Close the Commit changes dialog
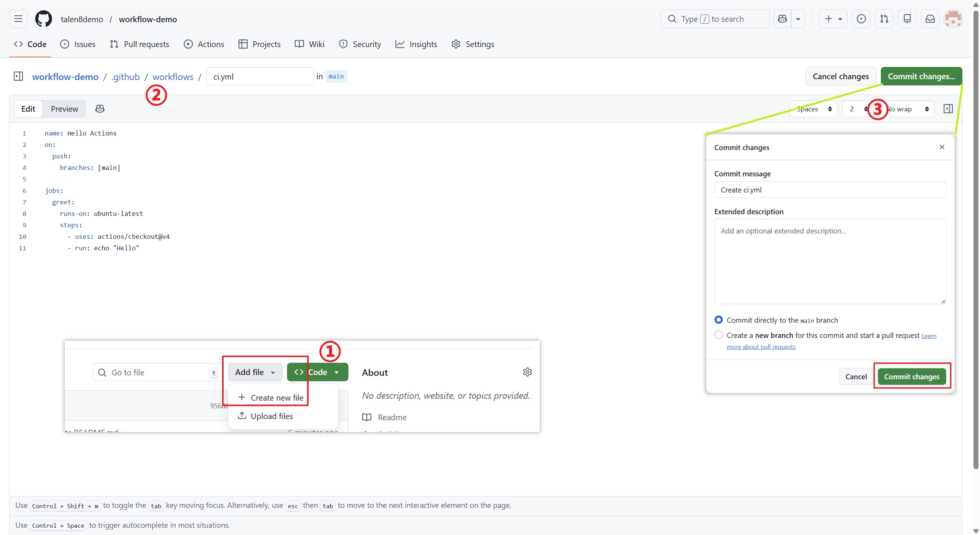The image size is (980, 535). click(942, 147)
